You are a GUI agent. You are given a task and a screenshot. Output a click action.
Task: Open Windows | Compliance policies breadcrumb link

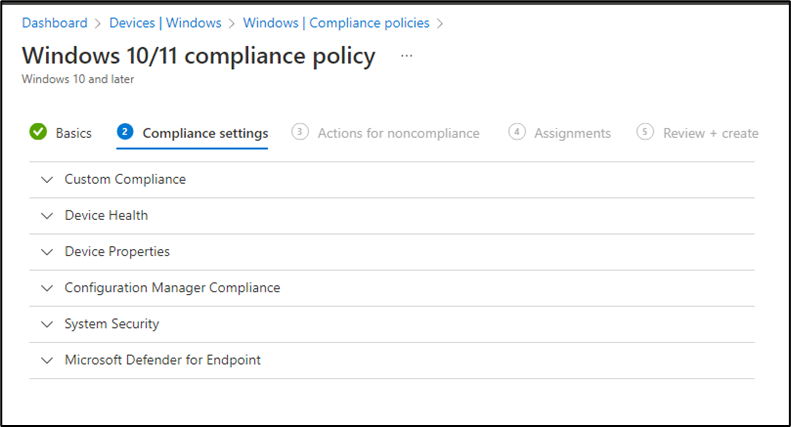click(x=336, y=23)
